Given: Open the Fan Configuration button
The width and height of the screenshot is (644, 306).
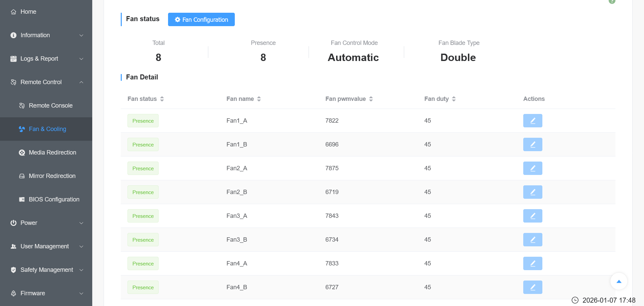Looking at the screenshot, I should (x=201, y=19).
